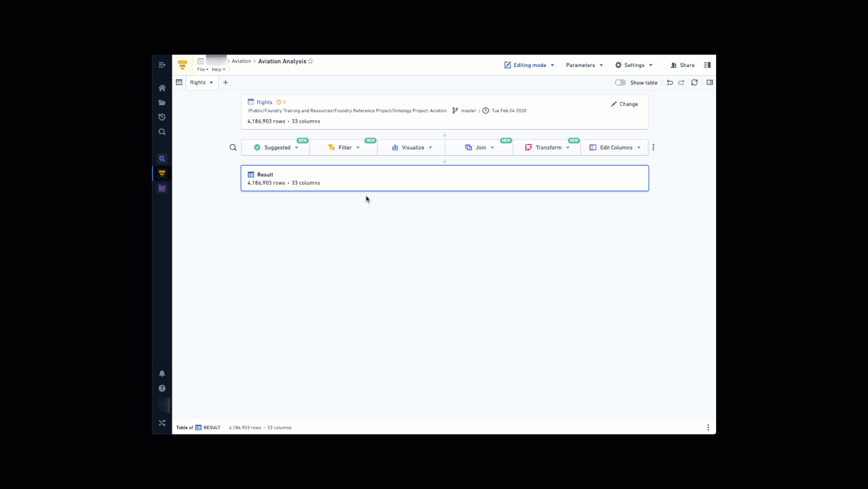Open the help question mark icon
Viewport: 868px width, 489px height.
pyautogui.click(x=162, y=388)
